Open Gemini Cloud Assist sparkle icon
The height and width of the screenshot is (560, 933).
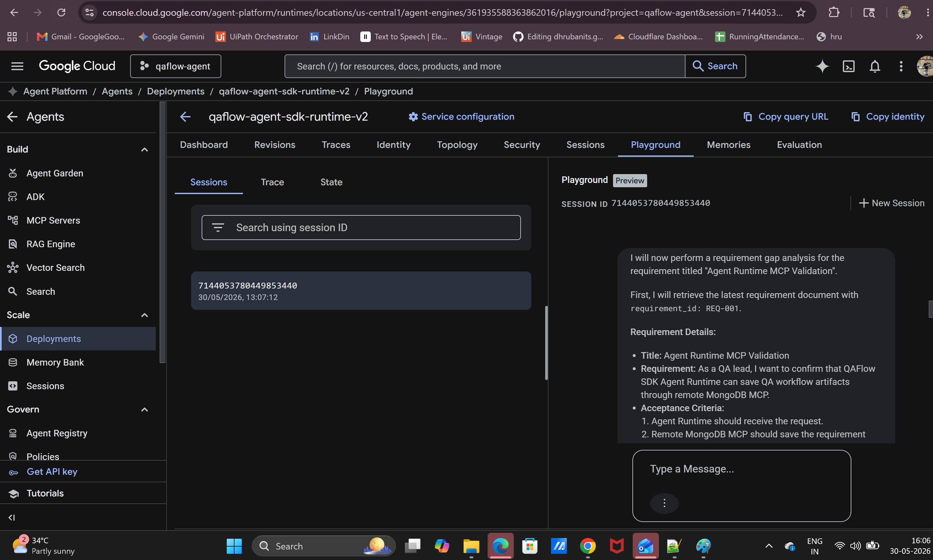pos(822,66)
